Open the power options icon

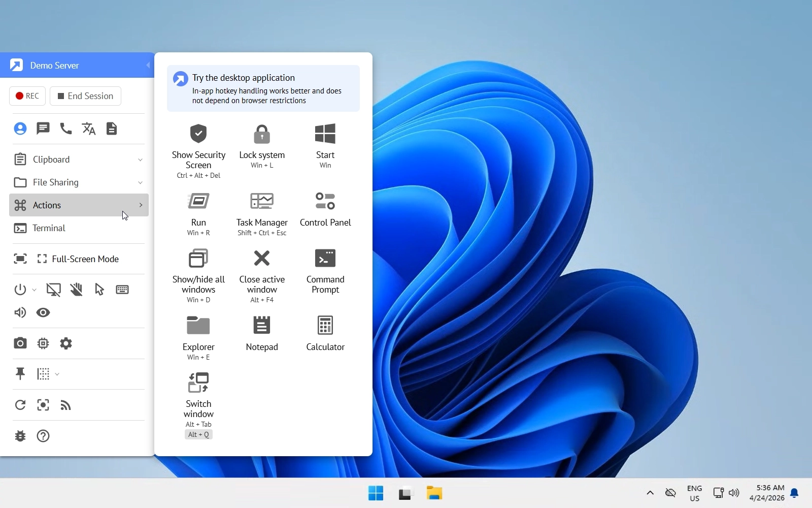tap(20, 290)
